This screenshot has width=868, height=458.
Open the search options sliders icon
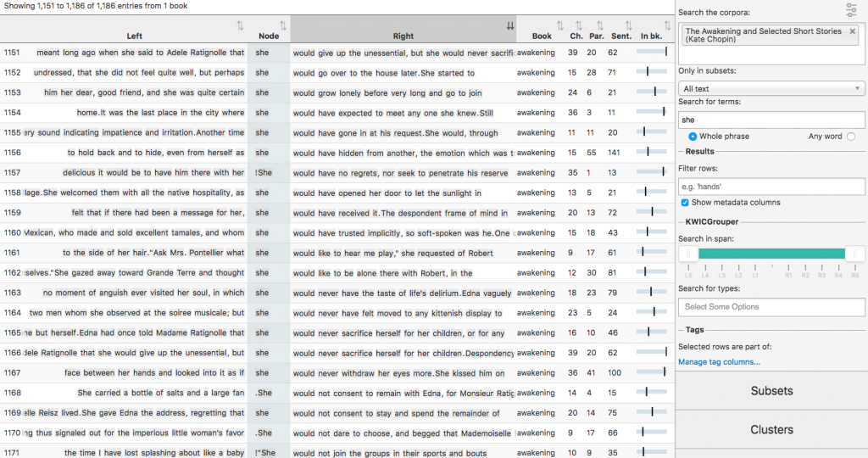pos(851,10)
